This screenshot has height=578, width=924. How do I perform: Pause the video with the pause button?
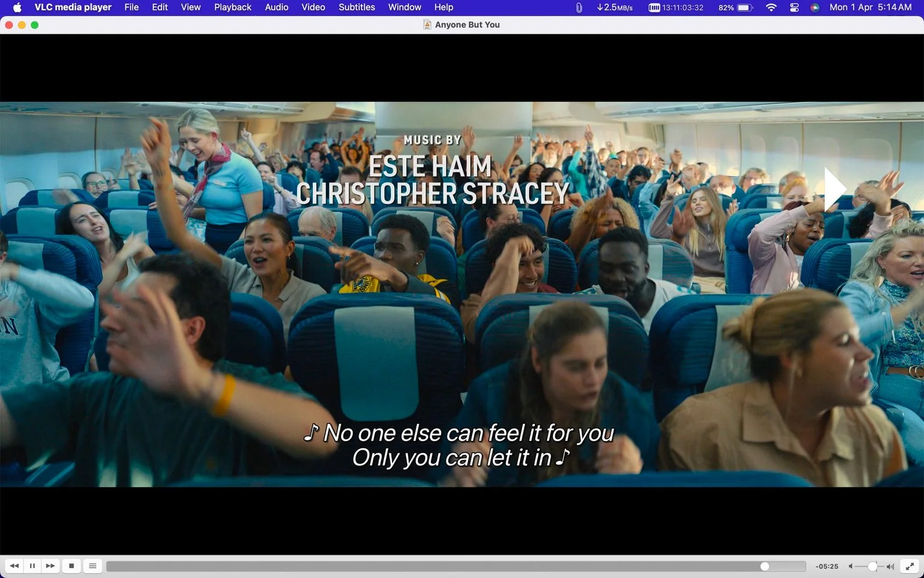(x=32, y=566)
